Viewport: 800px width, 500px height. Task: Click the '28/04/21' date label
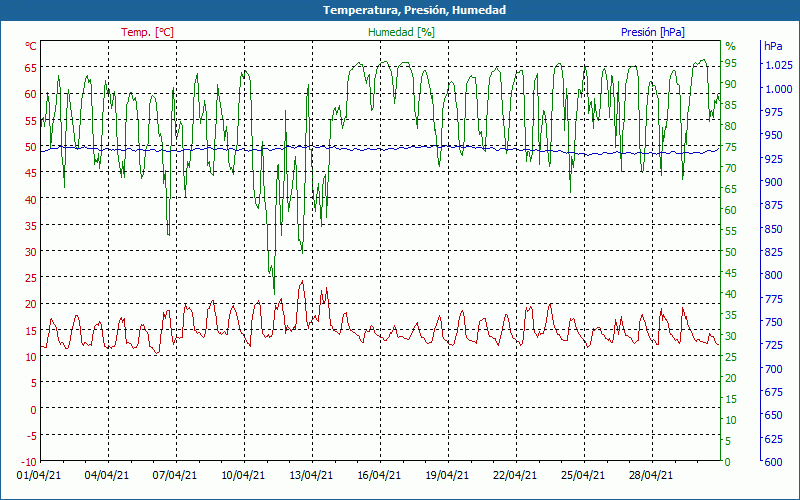tap(651, 475)
